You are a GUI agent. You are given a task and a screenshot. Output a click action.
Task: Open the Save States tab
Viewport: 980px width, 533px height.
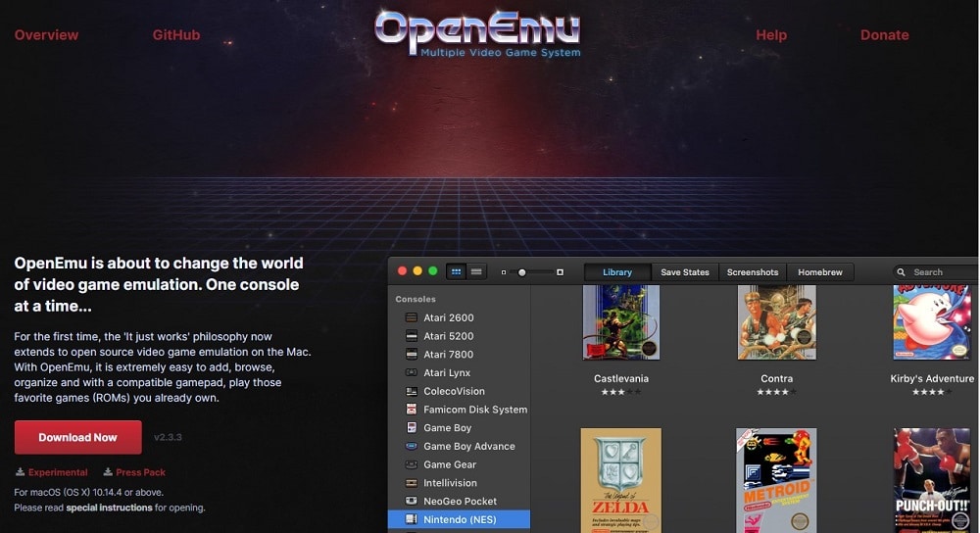click(685, 272)
